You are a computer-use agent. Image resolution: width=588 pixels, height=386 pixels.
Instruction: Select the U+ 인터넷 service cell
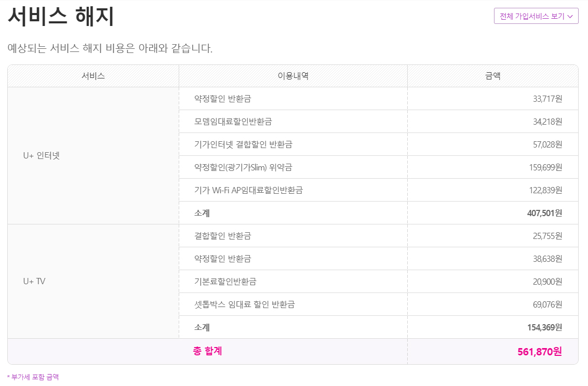pos(42,155)
